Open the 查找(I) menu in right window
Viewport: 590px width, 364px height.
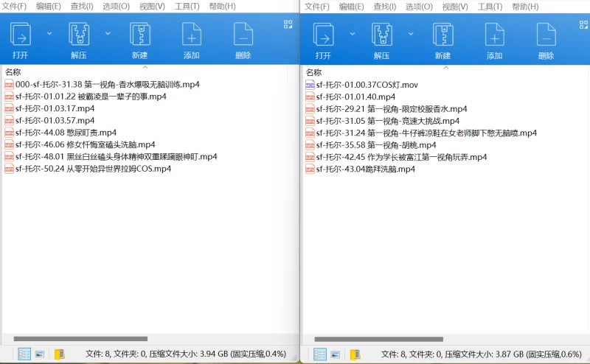pyautogui.click(x=385, y=7)
